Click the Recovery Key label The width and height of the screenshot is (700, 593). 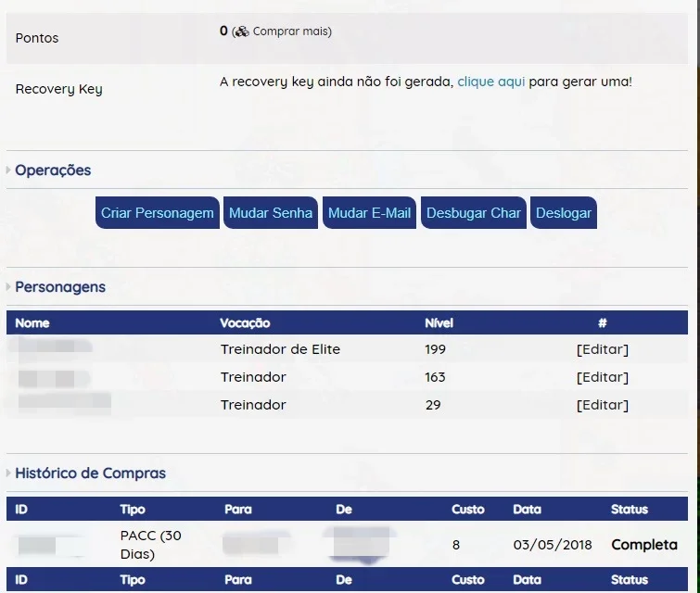pos(59,89)
